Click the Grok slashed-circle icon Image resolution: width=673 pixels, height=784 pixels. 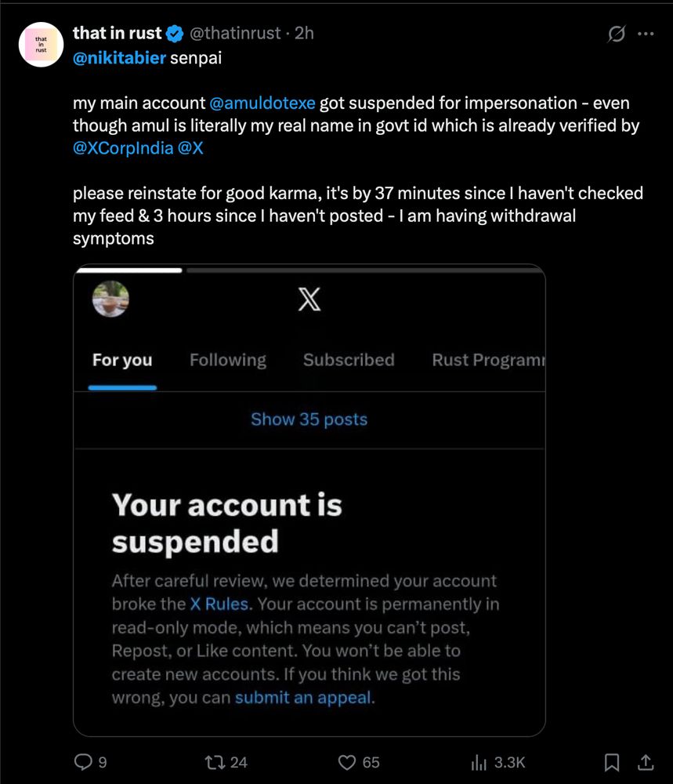(x=616, y=34)
